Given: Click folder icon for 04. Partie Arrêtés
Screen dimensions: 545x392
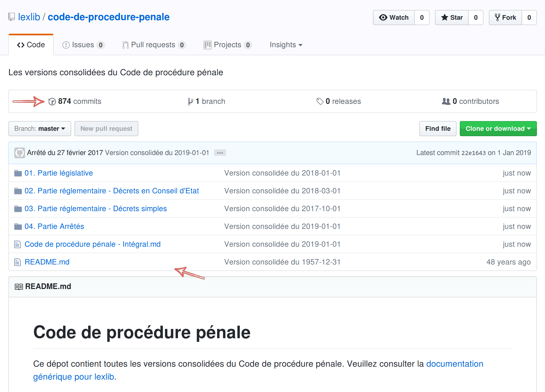Looking at the screenshot, I should (18, 226).
